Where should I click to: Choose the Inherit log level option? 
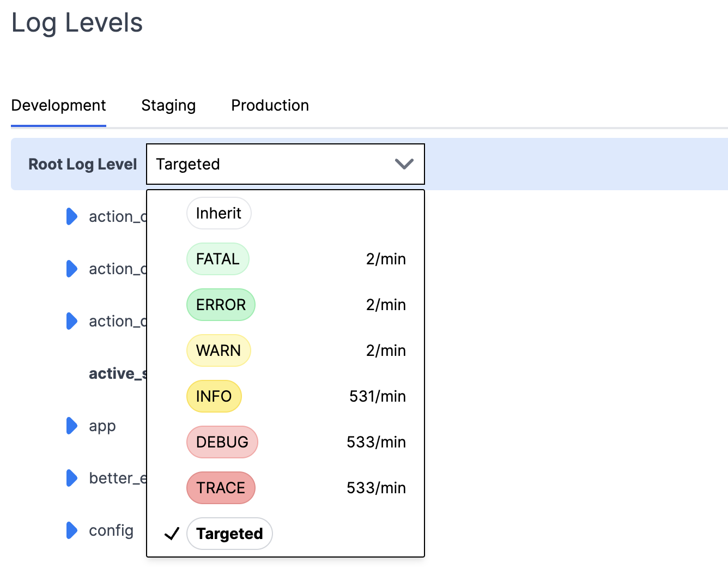pyautogui.click(x=219, y=213)
